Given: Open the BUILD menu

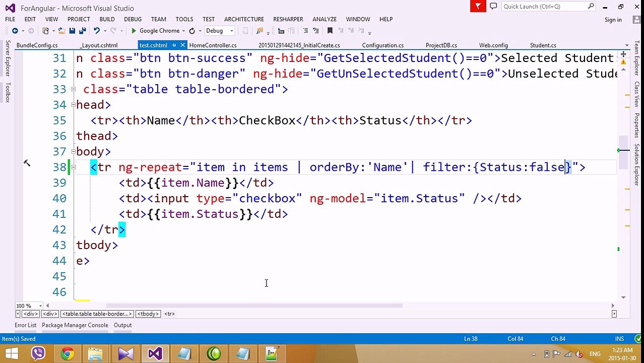Looking at the screenshot, I should (x=107, y=19).
